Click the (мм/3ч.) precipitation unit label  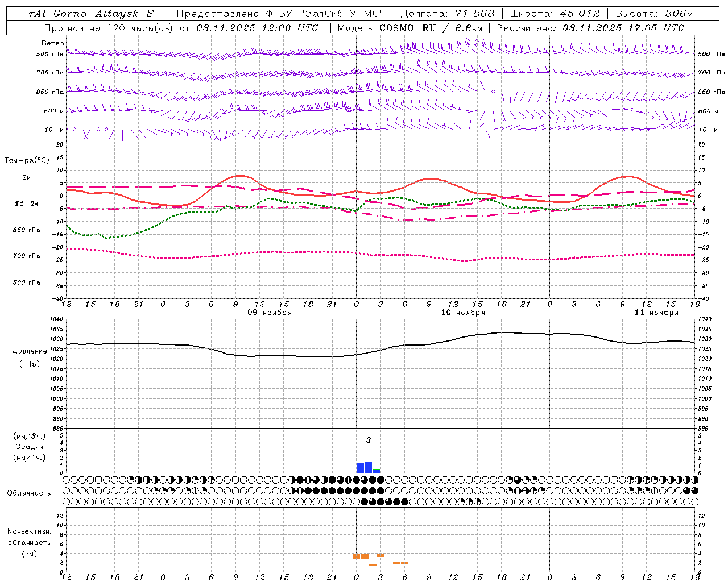click(30, 436)
